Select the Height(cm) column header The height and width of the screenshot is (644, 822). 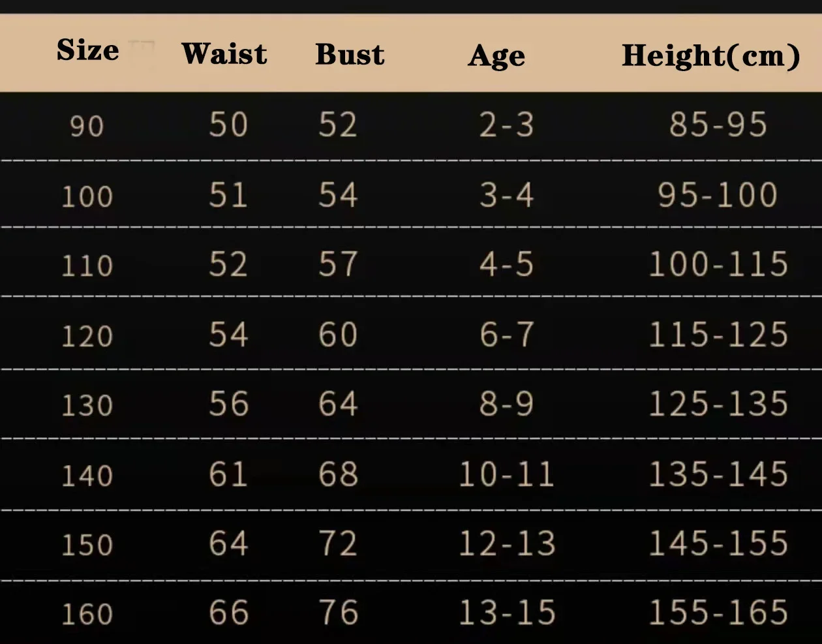tap(711, 55)
